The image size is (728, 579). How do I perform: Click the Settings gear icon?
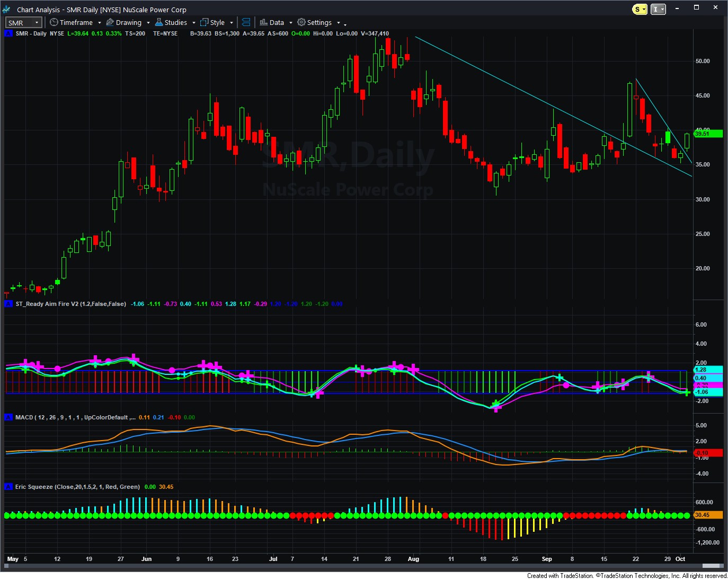301,22
